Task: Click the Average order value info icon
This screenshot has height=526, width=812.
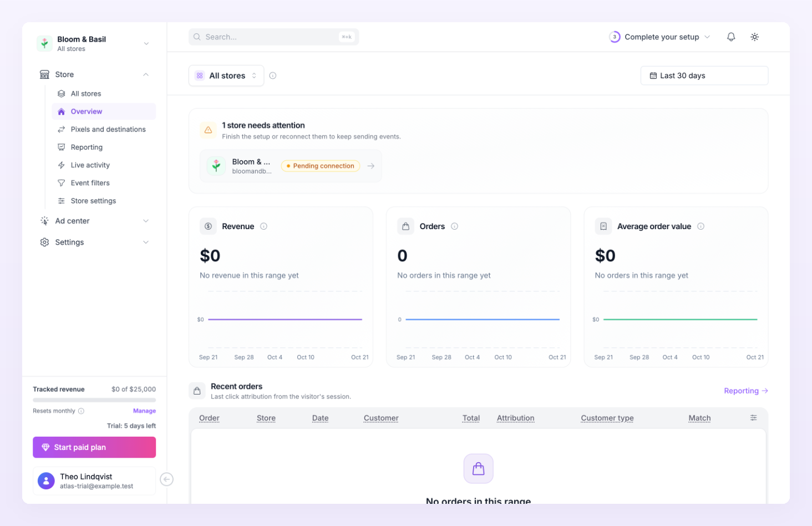Action: point(701,226)
